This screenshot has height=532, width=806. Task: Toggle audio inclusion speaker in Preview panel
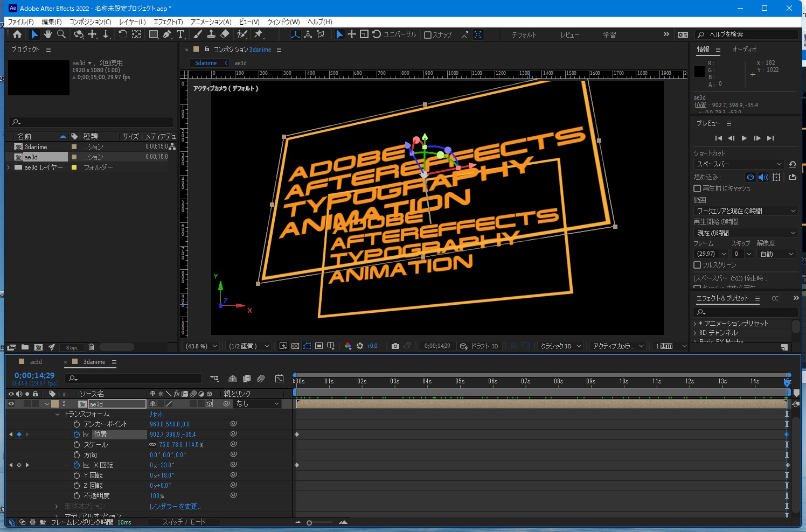tap(763, 177)
